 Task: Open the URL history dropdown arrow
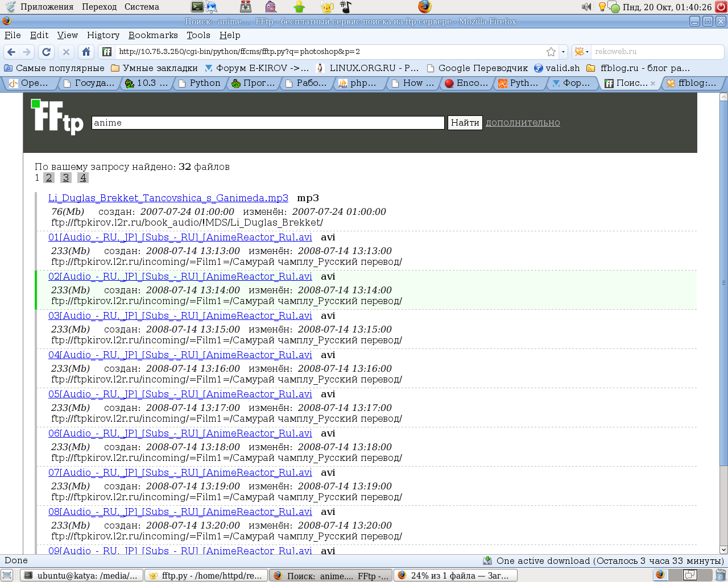563,52
